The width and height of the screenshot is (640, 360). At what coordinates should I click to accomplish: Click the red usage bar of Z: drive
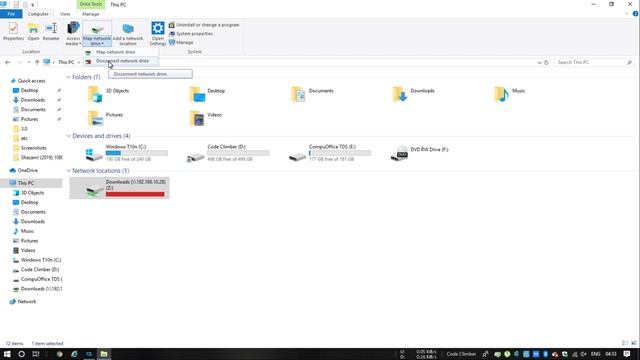[x=135, y=194]
